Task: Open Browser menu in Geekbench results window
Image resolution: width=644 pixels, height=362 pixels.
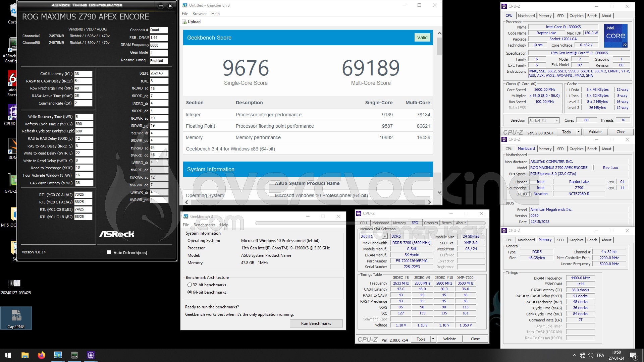Action: click(200, 14)
